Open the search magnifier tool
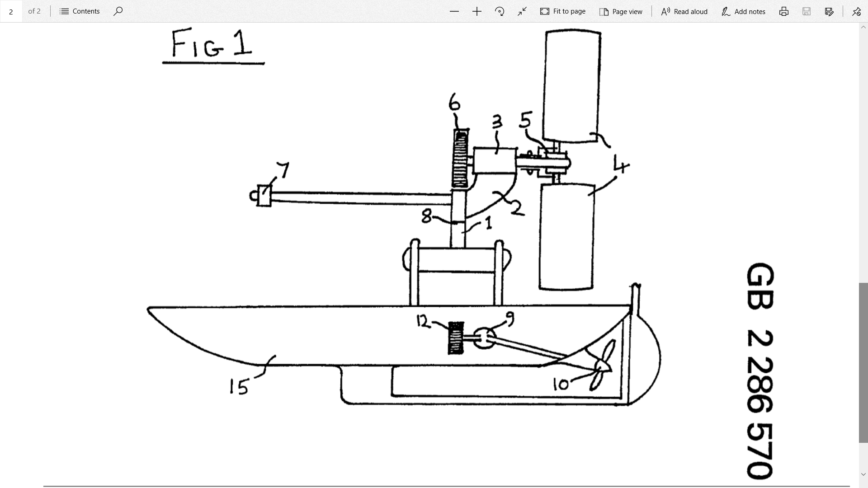The image size is (868, 488). 118,11
